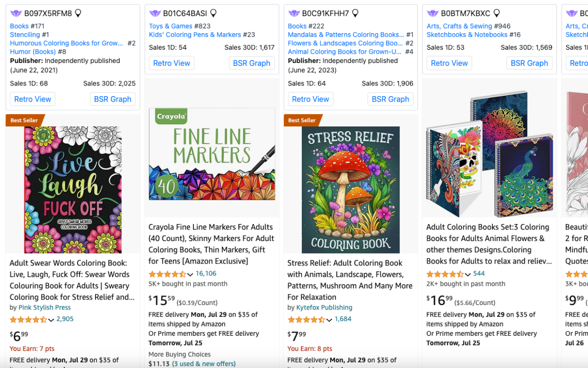
Task: Open Retro View for the coloring books set
Action: click(x=449, y=63)
